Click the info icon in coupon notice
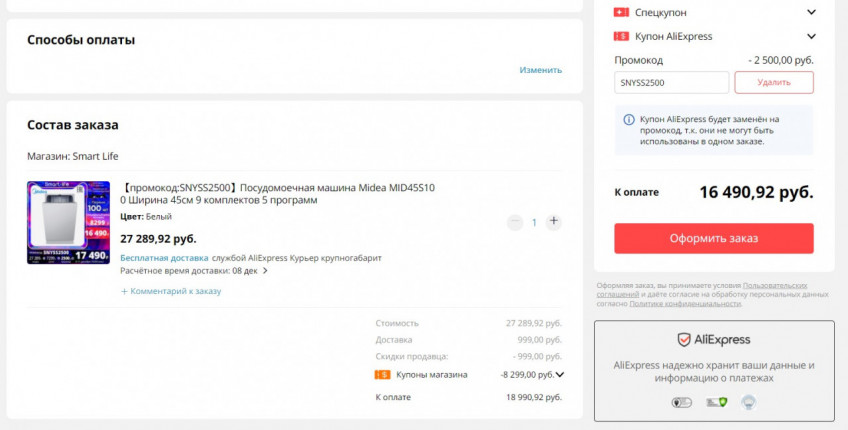Screen dimensions: 848x430 (629, 119)
